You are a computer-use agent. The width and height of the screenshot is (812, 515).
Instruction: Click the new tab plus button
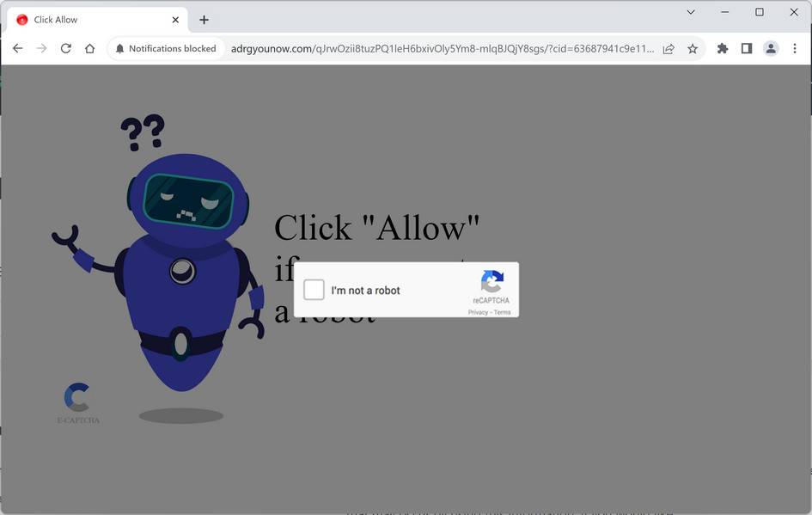click(203, 19)
